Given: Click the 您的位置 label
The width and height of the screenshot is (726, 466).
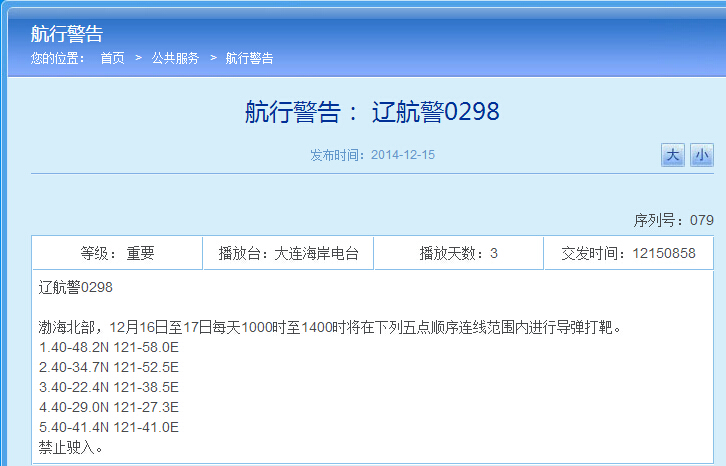Looking at the screenshot, I should pos(57,58).
